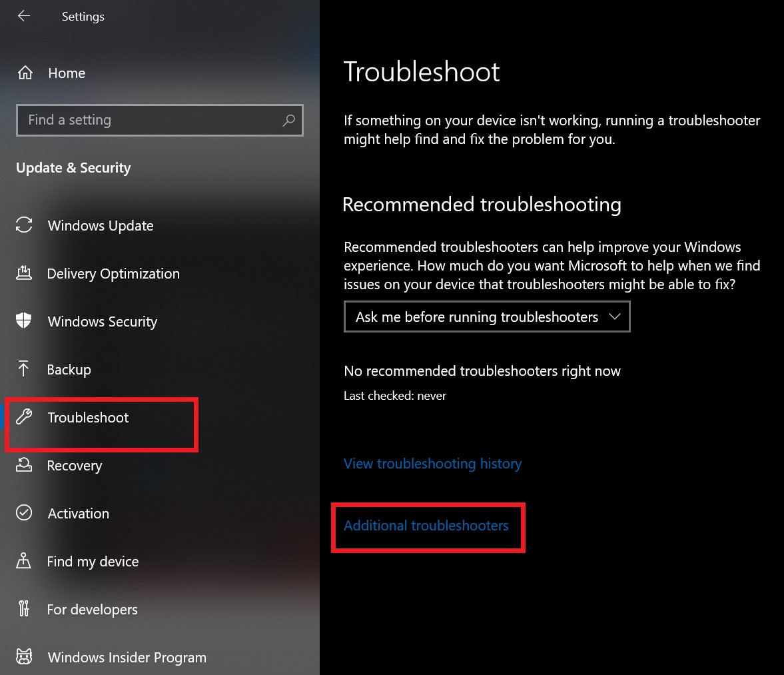The height and width of the screenshot is (675, 784).
Task: Open Additional troubleshooters link
Action: [x=426, y=526]
